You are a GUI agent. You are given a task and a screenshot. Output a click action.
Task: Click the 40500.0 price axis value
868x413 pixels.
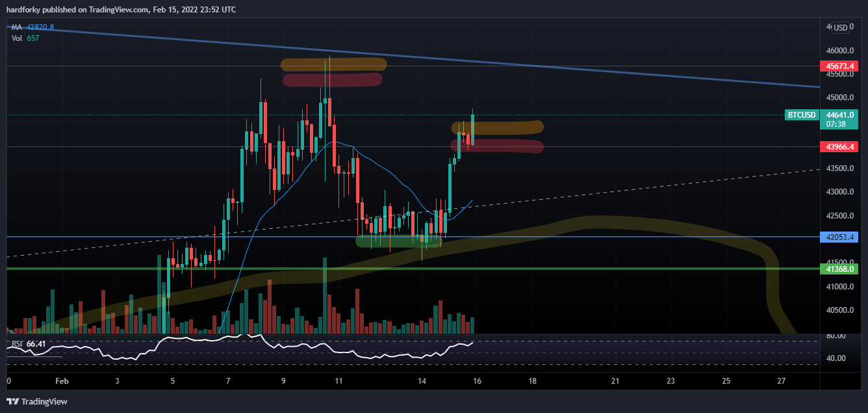coord(839,310)
